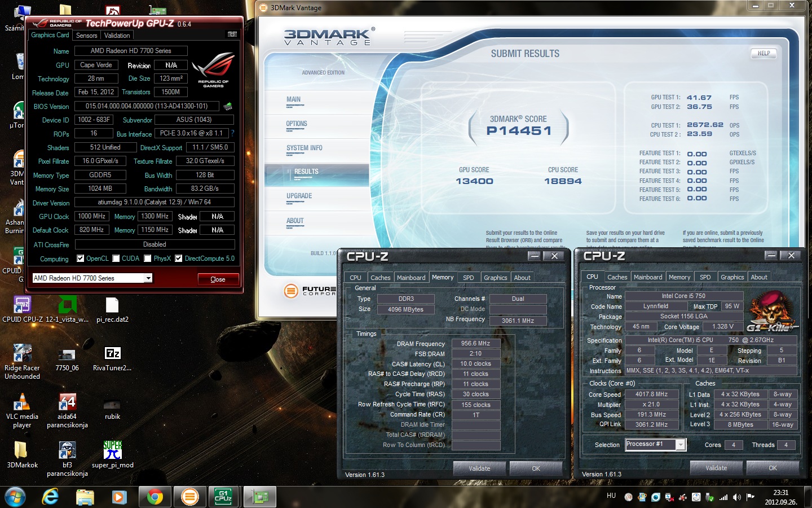The width and height of the screenshot is (812, 508).
Task: Select the 7750_06 desktop icon
Action: click(x=67, y=354)
